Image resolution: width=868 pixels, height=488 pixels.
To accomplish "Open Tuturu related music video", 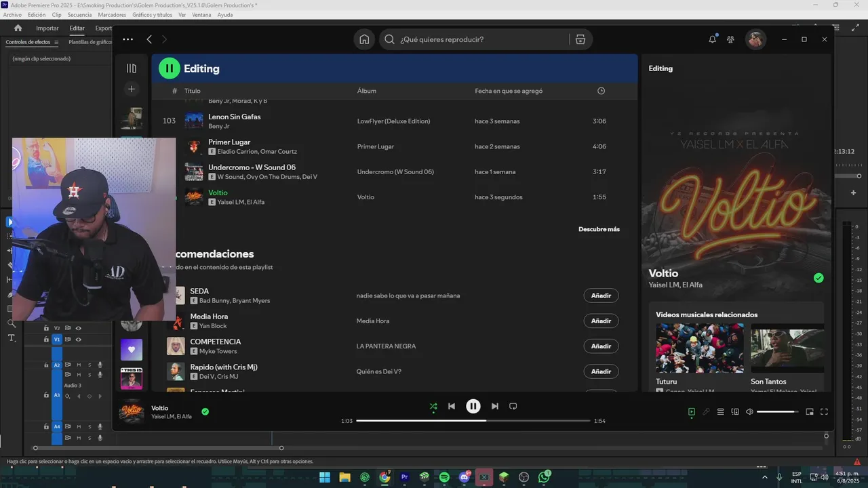I will (699, 348).
